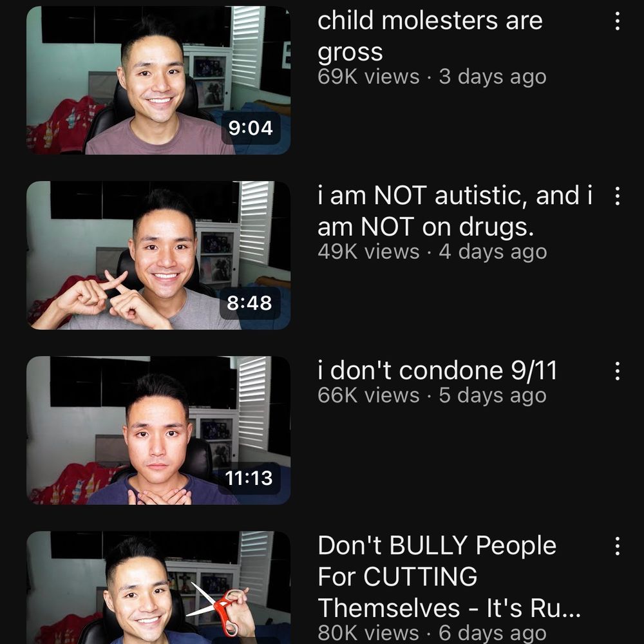
Task: Open the 'i am NOT autistic, and i am NOT on drugs.' title
Action: click(x=455, y=211)
